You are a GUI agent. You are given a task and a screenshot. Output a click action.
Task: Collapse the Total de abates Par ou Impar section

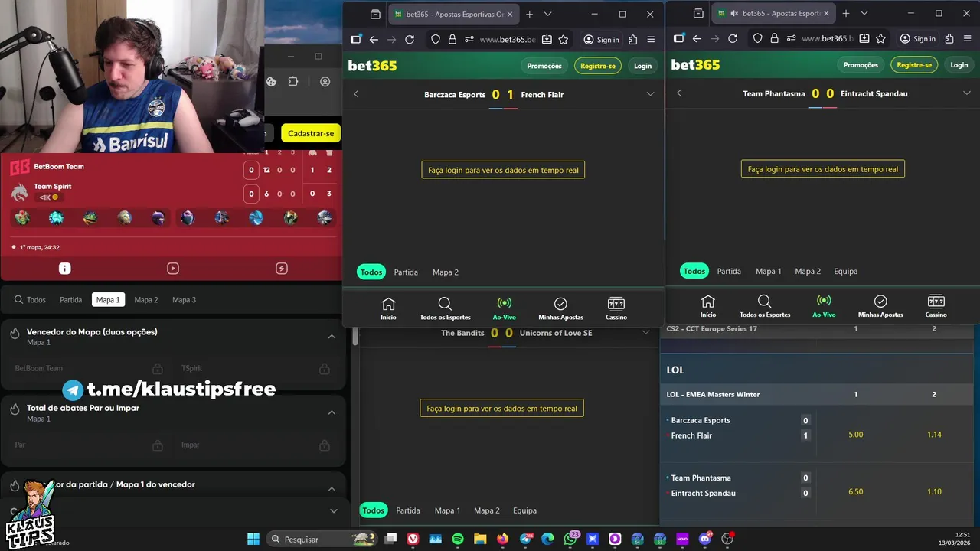[x=332, y=412]
